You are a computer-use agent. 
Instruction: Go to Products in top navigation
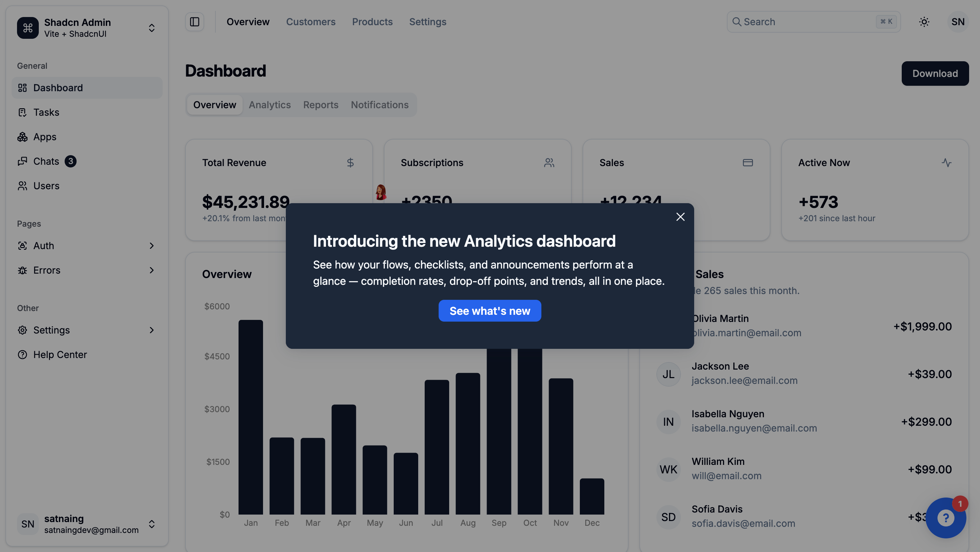pyautogui.click(x=372, y=22)
